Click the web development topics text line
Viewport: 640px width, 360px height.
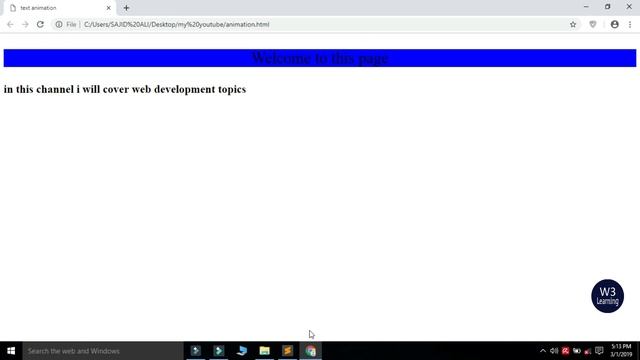click(125, 89)
